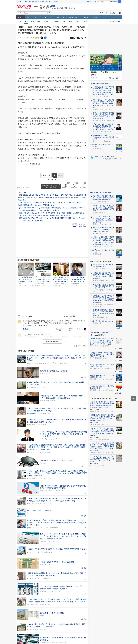Viewport: 138px width, 644px height.
Task: Click the Yahoo! JAPAN News logo
Action: pyautogui.click(x=27, y=7)
